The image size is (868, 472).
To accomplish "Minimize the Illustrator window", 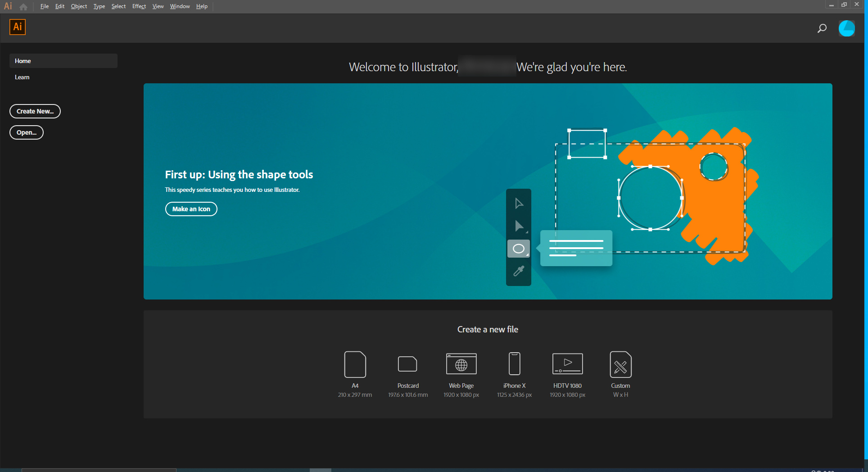I will point(832,5).
